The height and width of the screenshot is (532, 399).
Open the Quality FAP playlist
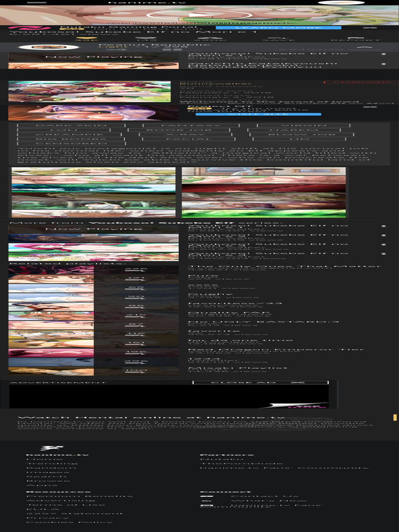[229, 312]
